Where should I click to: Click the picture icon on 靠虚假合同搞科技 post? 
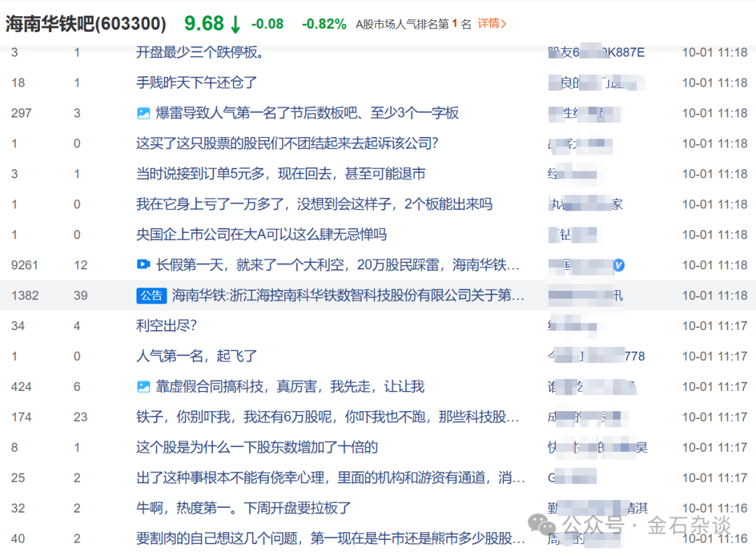[x=144, y=386]
